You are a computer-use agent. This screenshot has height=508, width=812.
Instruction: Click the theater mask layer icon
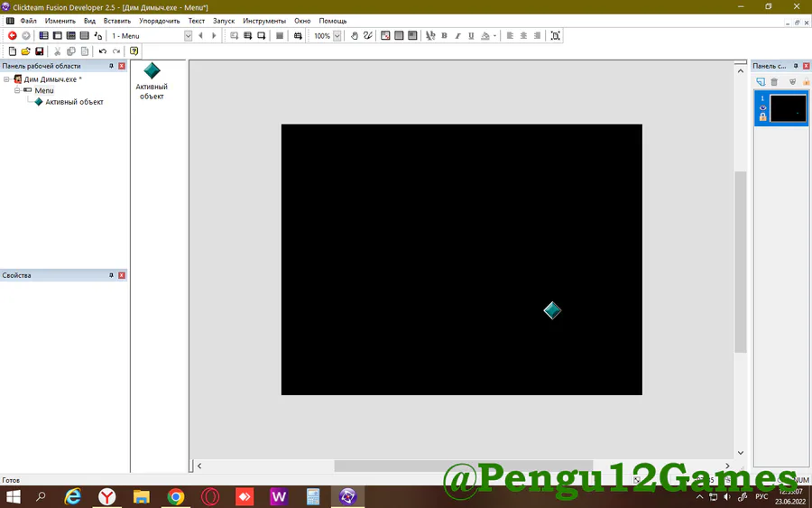click(792, 81)
